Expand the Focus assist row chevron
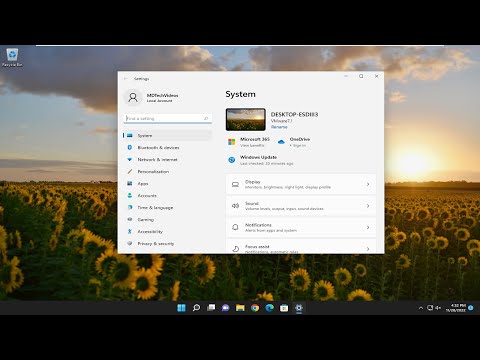Image resolution: width=480 pixels, height=360 pixels. 368,249
